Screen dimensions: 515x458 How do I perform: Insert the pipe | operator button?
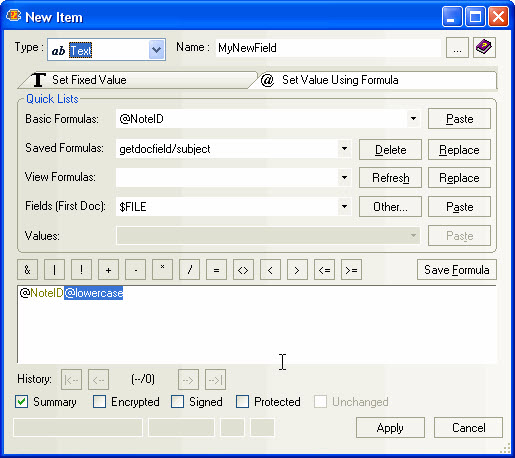pyautogui.click(x=54, y=270)
